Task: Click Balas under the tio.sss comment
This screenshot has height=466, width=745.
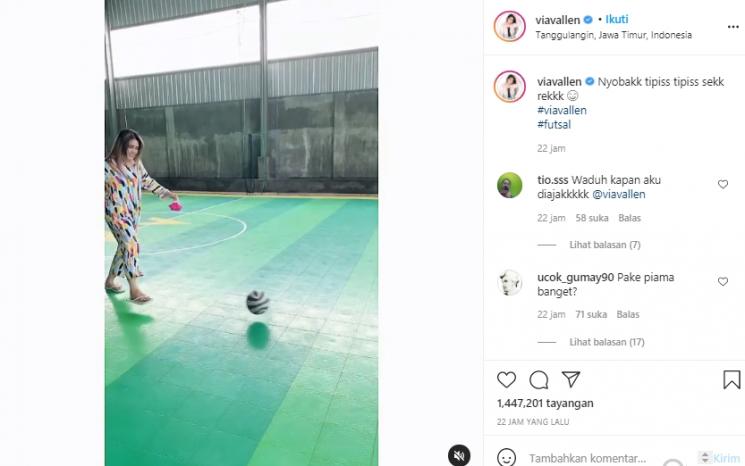Action: (629, 218)
